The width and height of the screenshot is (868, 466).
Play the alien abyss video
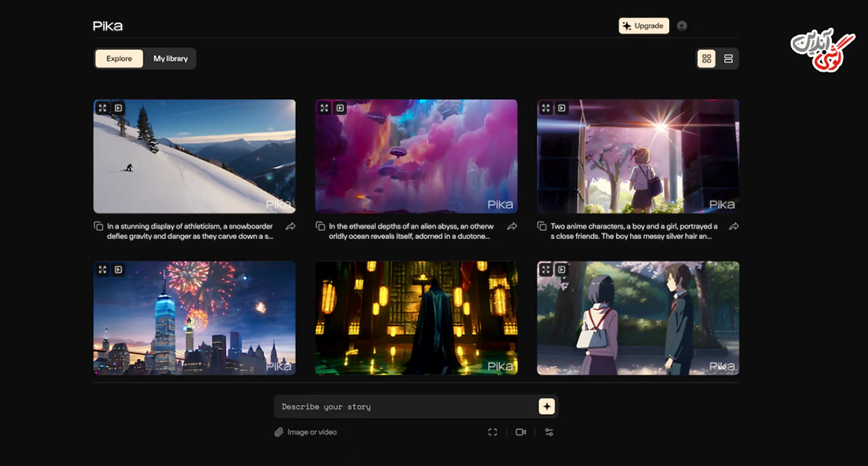click(x=341, y=108)
